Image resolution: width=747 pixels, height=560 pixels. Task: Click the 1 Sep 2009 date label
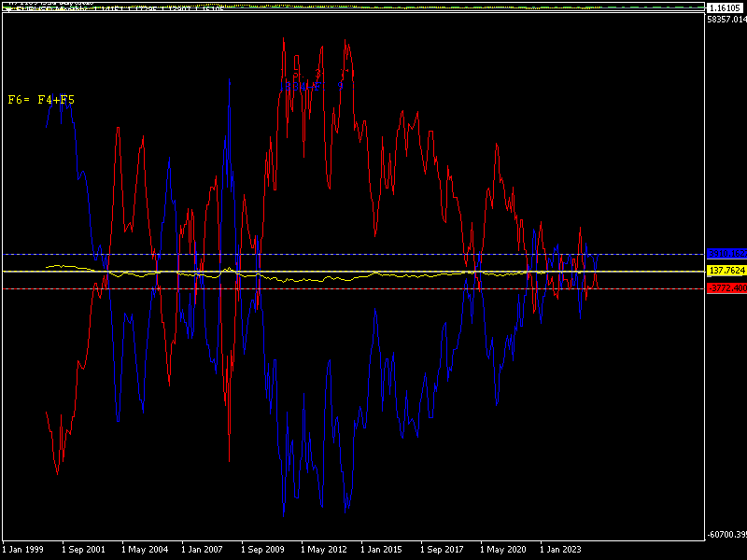click(261, 550)
